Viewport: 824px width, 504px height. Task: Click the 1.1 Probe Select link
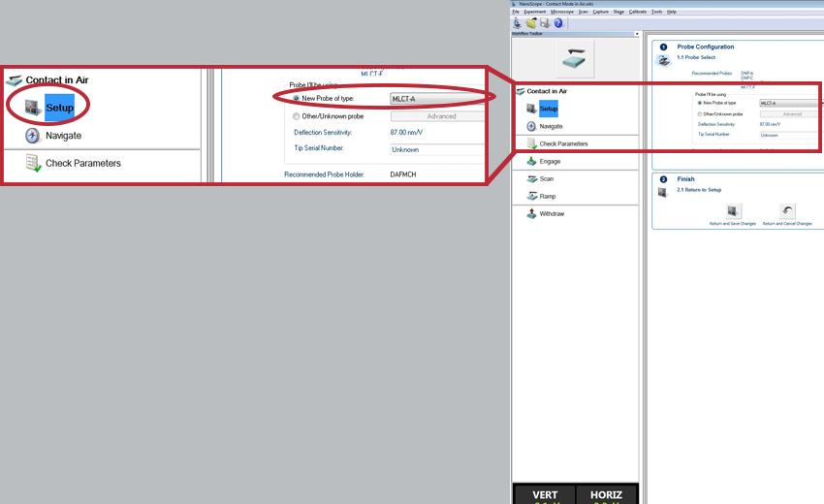pos(696,57)
